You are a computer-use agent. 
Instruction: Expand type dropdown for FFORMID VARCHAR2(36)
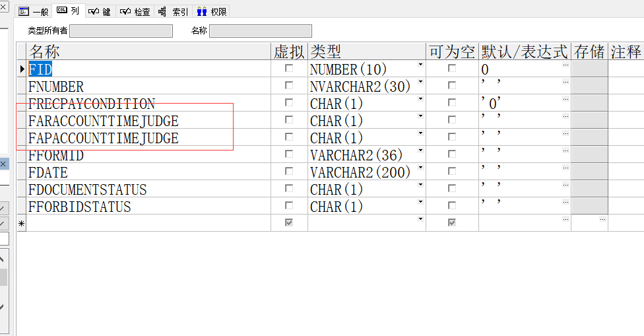[420, 151]
